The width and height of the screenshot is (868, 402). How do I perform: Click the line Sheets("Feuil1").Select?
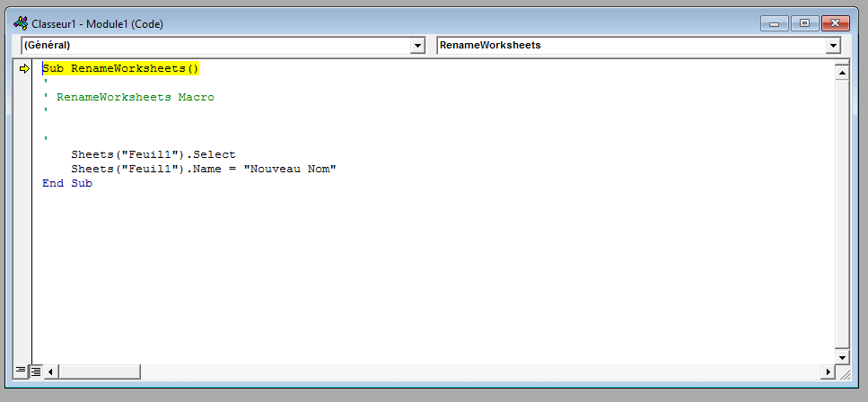[153, 154]
